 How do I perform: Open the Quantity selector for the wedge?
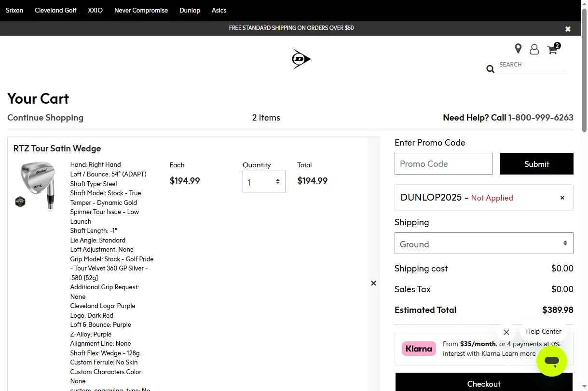pyautogui.click(x=264, y=181)
